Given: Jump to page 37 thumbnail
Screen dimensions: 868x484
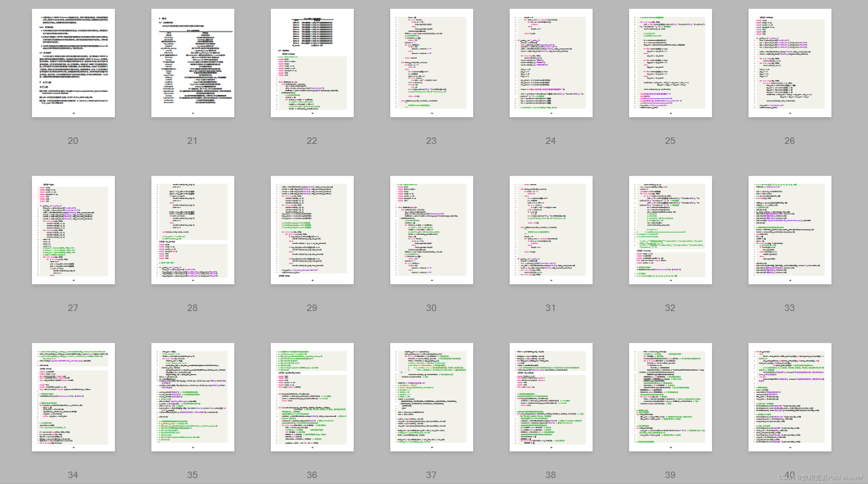Looking at the screenshot, I should pyautogui.click(x=431, y=397).
